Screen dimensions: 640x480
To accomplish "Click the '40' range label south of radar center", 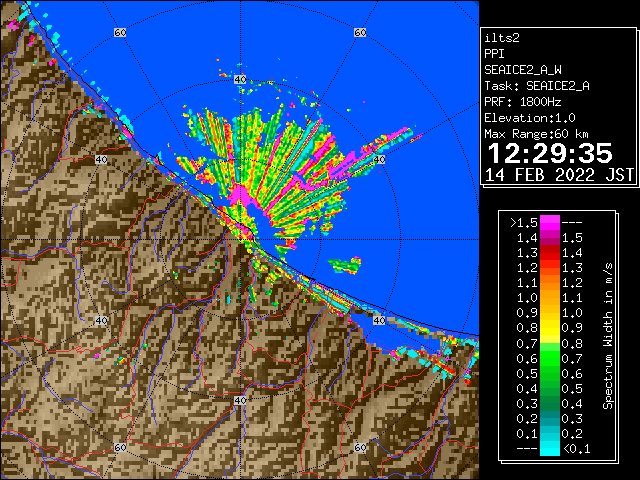I will [240, 400].
